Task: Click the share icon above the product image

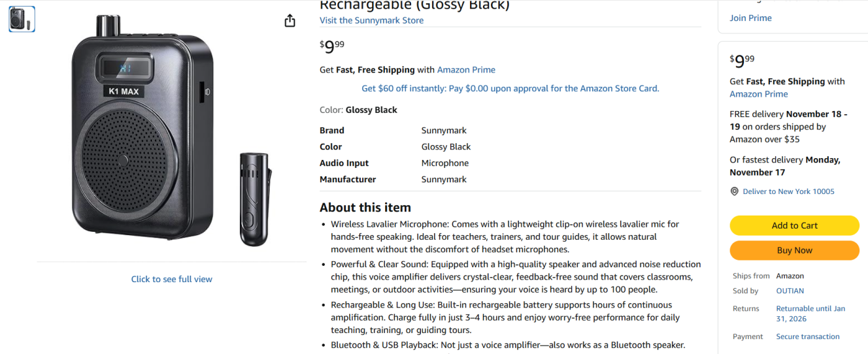Action: pos(290,21)
